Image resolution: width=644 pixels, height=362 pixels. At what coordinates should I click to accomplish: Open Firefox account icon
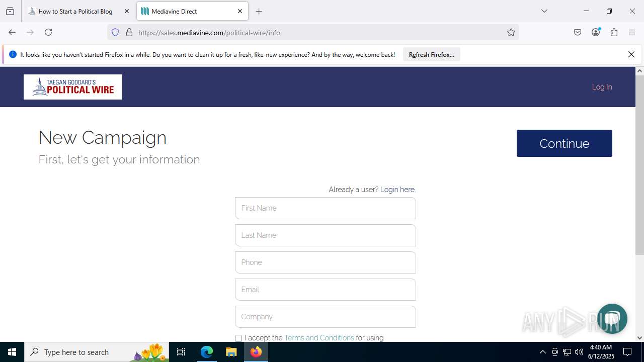click(x=596, y=32)
